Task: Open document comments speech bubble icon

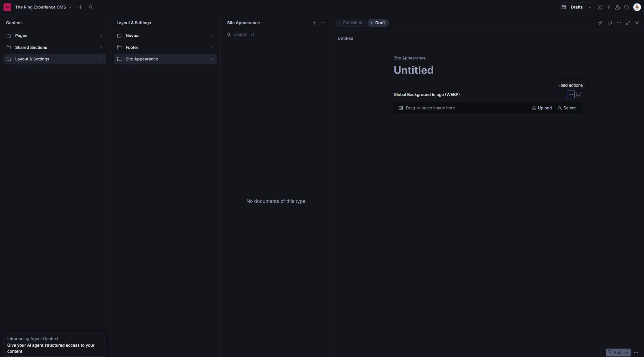Action: [609, 23]
